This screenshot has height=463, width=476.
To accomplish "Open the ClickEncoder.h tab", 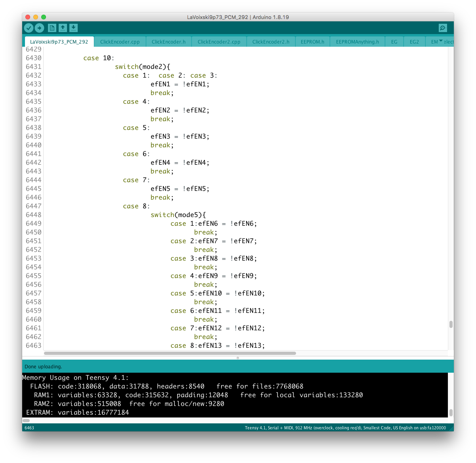I will tap(168, 42).
